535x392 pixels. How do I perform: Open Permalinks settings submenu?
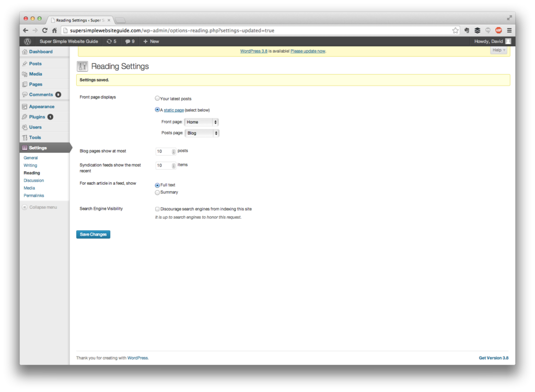[x=34, y=195]
